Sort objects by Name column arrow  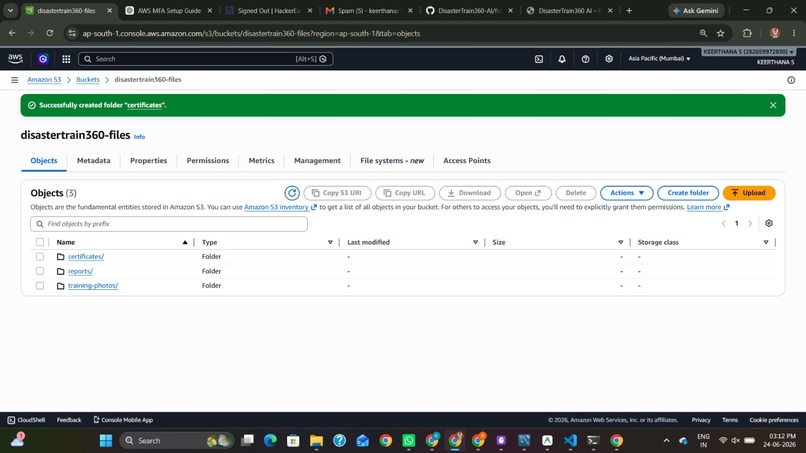coord(185,242)
